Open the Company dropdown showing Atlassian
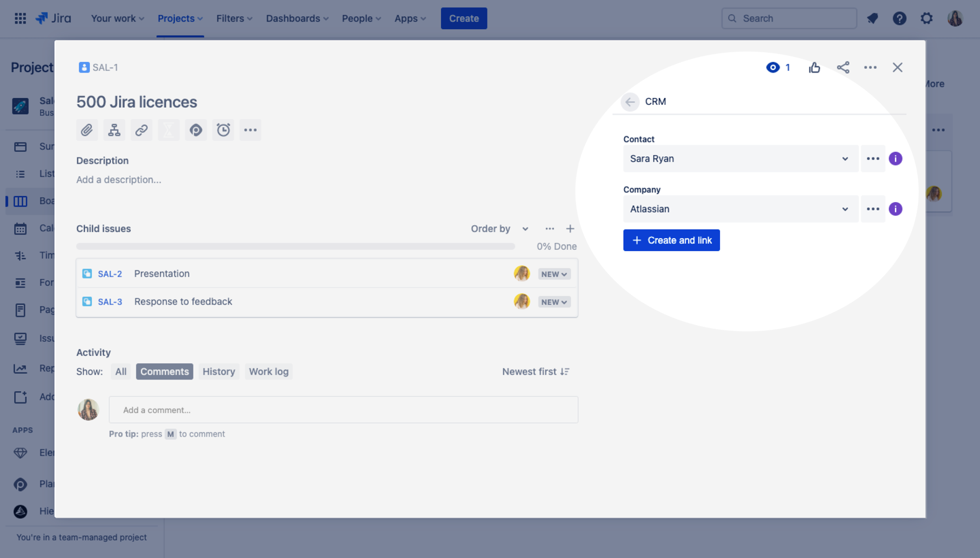 click(741, 209)
